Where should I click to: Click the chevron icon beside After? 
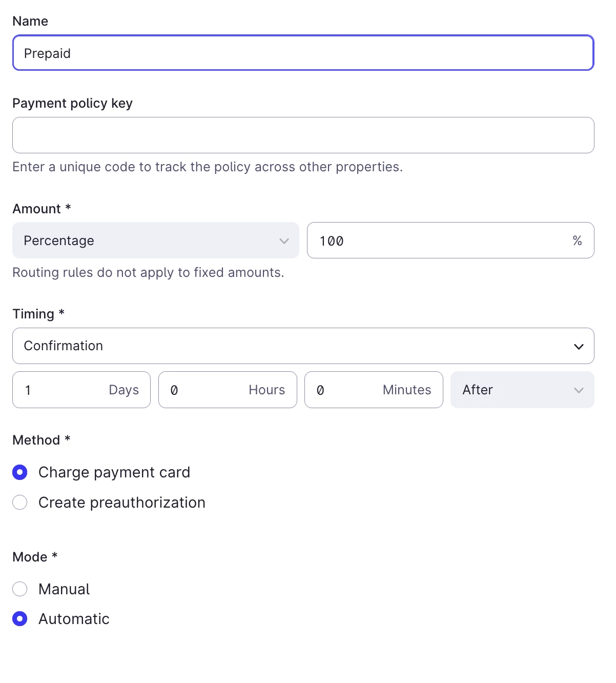tap(579, 390)
